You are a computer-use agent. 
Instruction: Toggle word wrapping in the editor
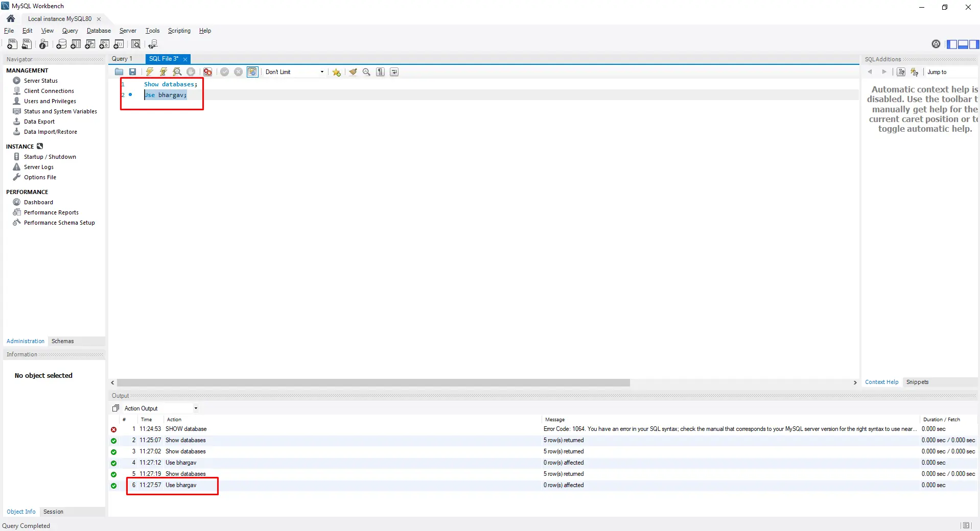pos(394,72)
